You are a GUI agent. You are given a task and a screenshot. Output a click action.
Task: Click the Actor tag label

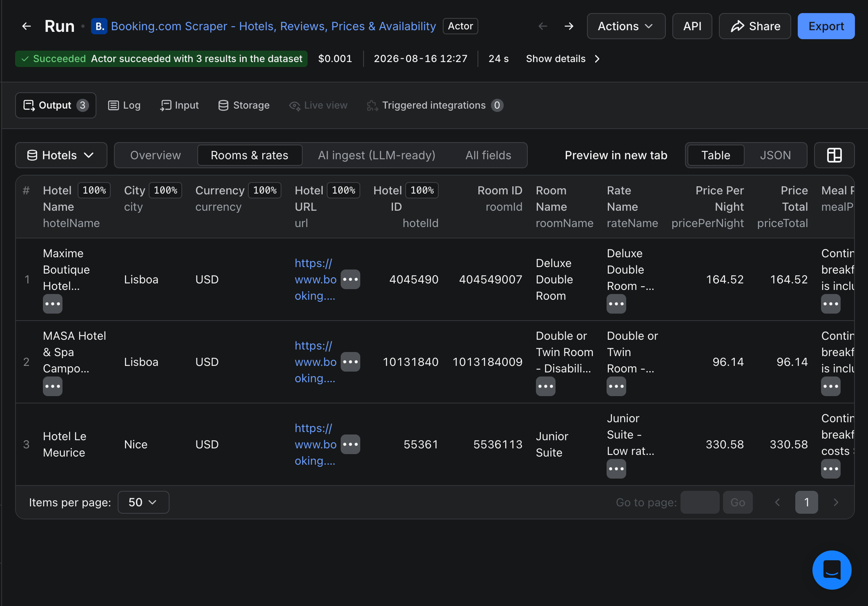tap(460, 26)
